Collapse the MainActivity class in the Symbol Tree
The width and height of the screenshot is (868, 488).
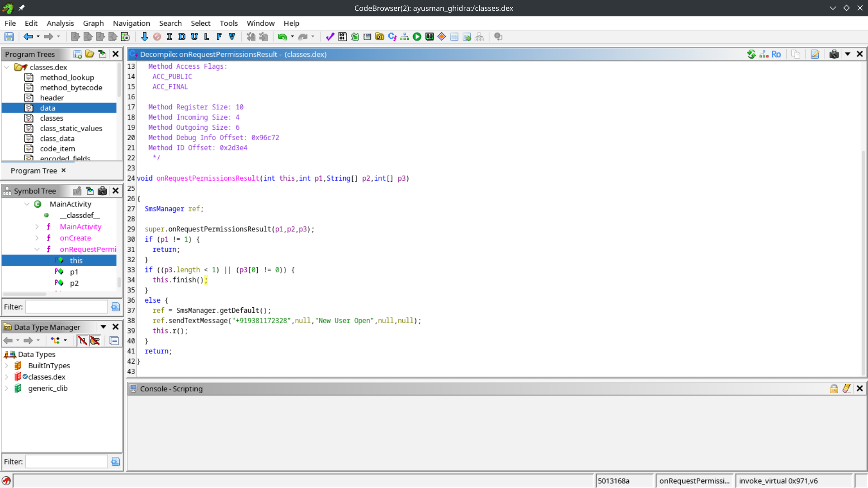(26, 204)
